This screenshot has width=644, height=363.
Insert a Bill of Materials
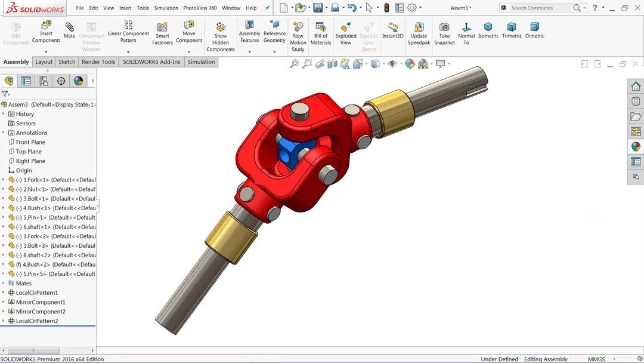pyautogui.click(x=321, y=33)
